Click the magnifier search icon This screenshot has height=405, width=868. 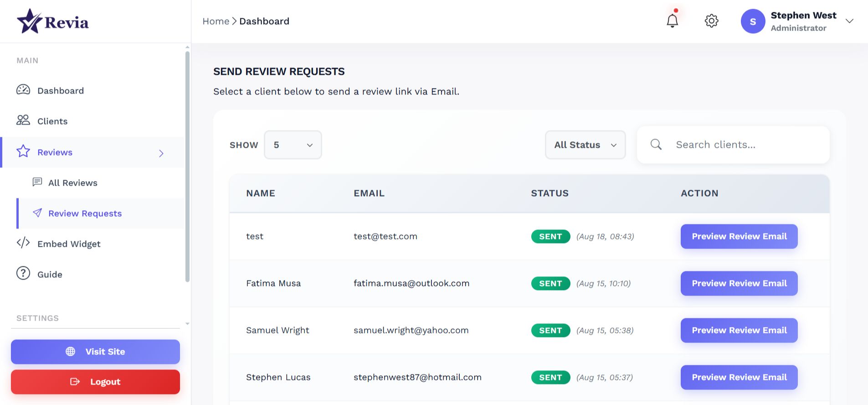tap(656, 145)
